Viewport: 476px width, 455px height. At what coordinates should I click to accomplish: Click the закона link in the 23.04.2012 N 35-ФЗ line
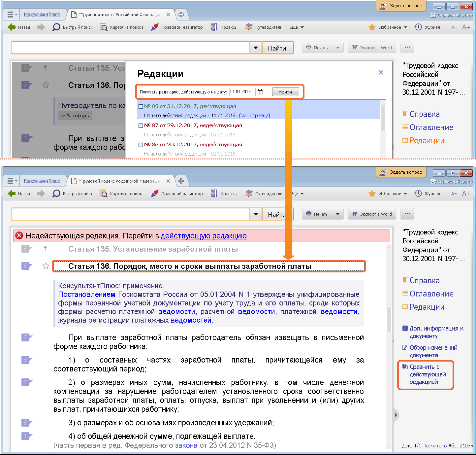186,445
